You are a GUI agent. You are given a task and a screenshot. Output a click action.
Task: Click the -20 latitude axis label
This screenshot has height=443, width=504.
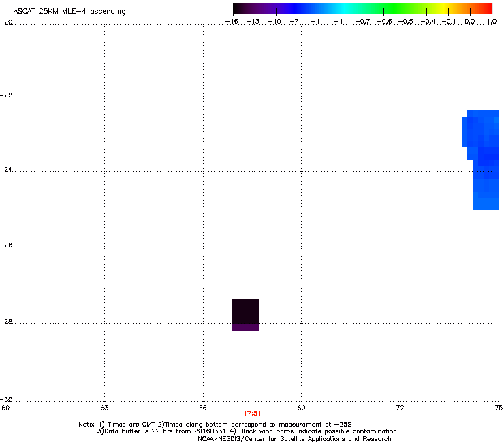coord(6,22)
